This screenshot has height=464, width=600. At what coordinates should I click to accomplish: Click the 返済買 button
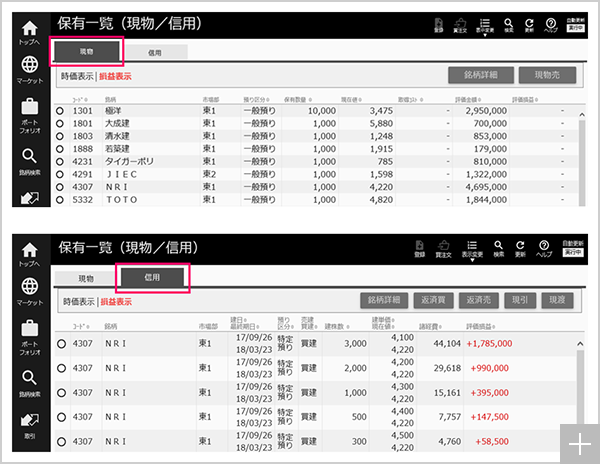pyautogui.click(x=433, y=300)
